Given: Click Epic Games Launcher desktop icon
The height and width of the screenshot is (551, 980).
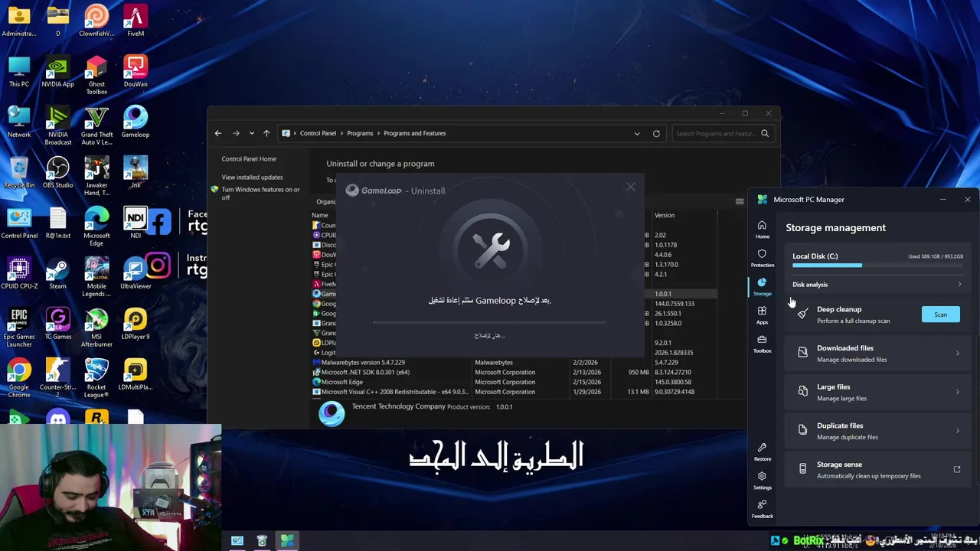Looking at the screenshot, I should 19,328.
